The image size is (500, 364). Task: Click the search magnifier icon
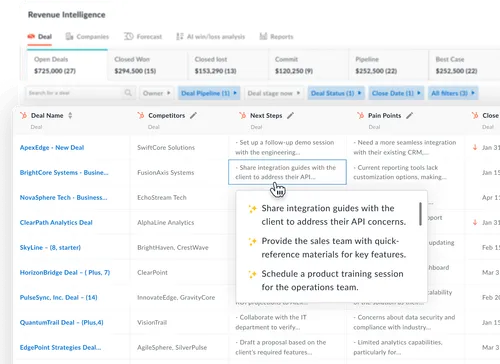coord(128,93)
